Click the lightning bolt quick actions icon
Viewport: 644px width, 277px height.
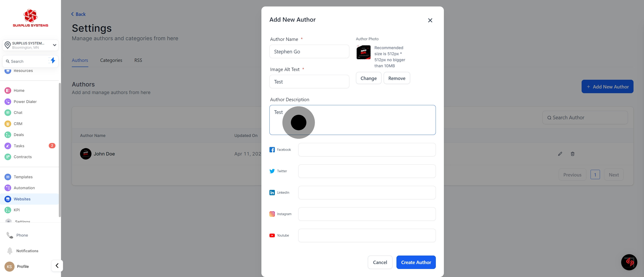click(x=53, y=61)
